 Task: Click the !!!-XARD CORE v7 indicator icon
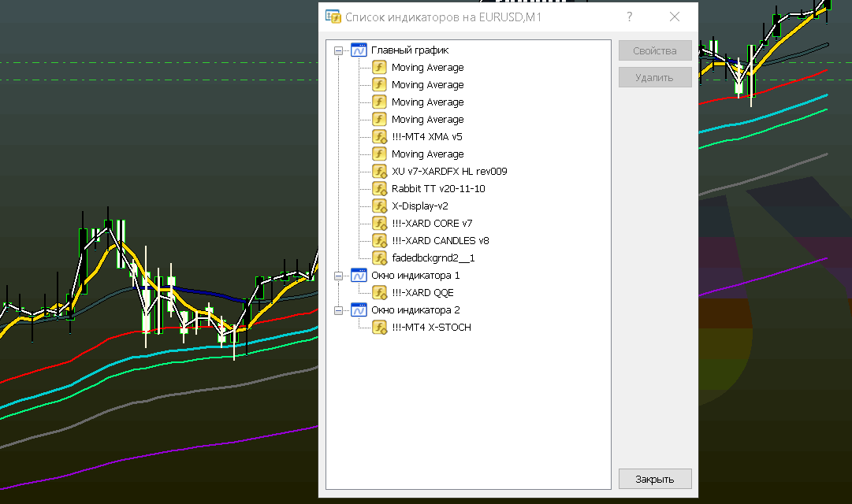(x=379, y=224)
